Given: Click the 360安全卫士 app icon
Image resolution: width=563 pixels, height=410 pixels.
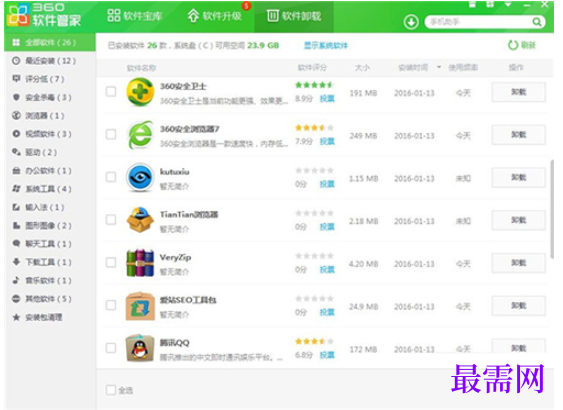Looking at the screenshot, I should pyautogui.click(x=140, y=92).
